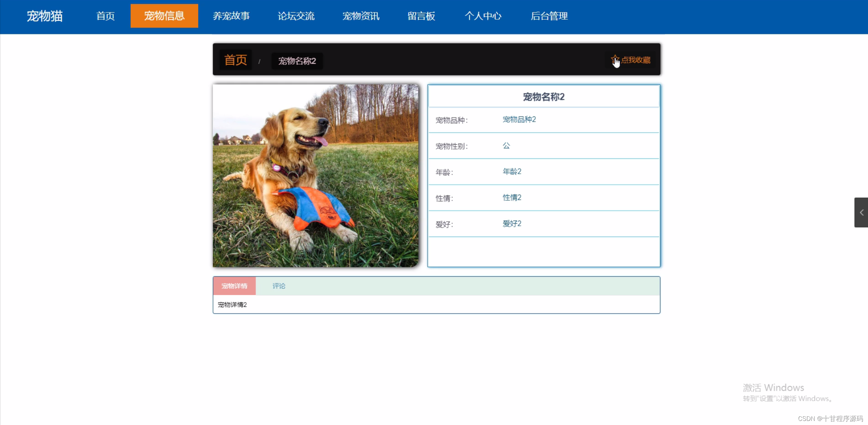The image size is (868, 425).
Task: Open 论坛交流 forum section
Action: point(296,16)
